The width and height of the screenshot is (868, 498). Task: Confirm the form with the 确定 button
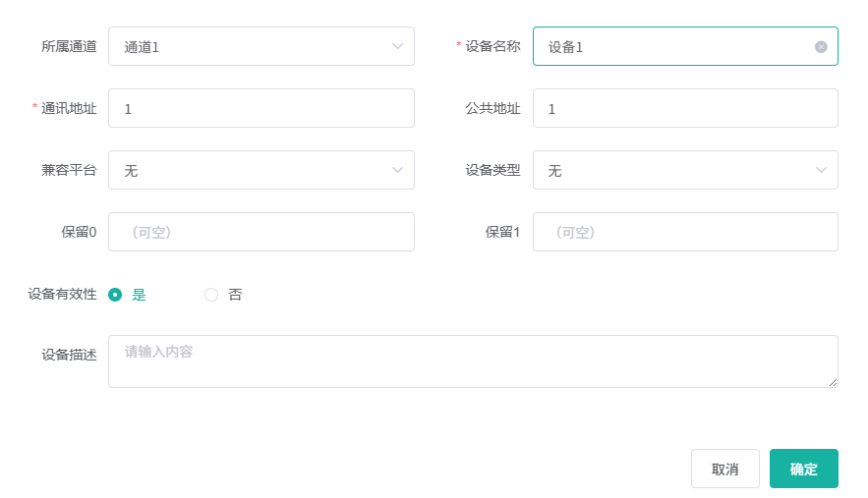pyautogui.click(x=803, y=469)
